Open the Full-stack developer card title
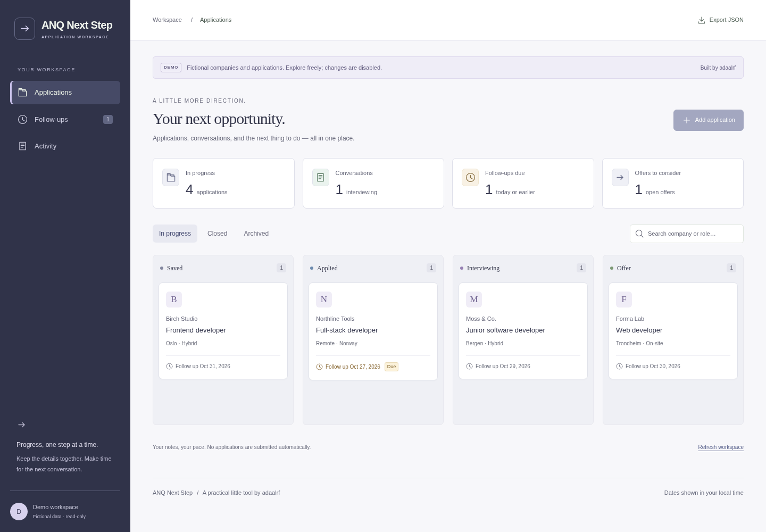This screenshot has width=766, height=532. [x=347, y=330]
